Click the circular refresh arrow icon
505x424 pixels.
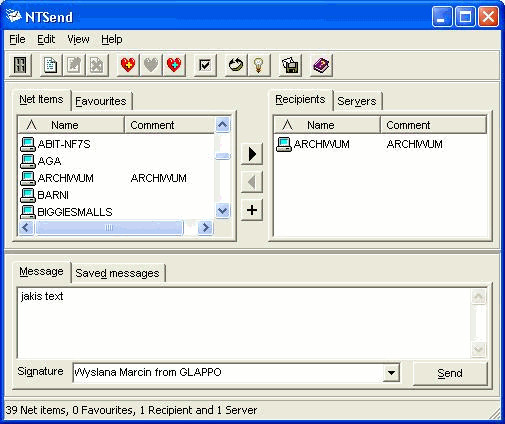tap(236, 65)
